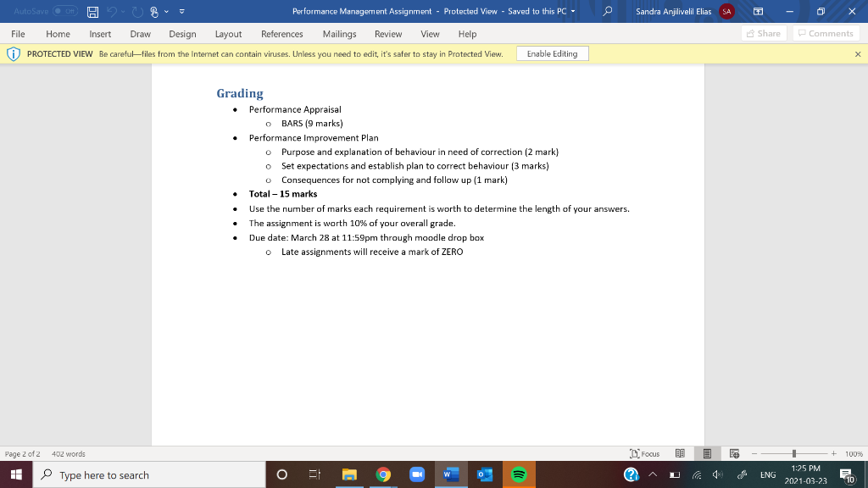Screen dimensions: 868x488
Task: Open the Mailings ribbon tab
Action: (338, 34)
